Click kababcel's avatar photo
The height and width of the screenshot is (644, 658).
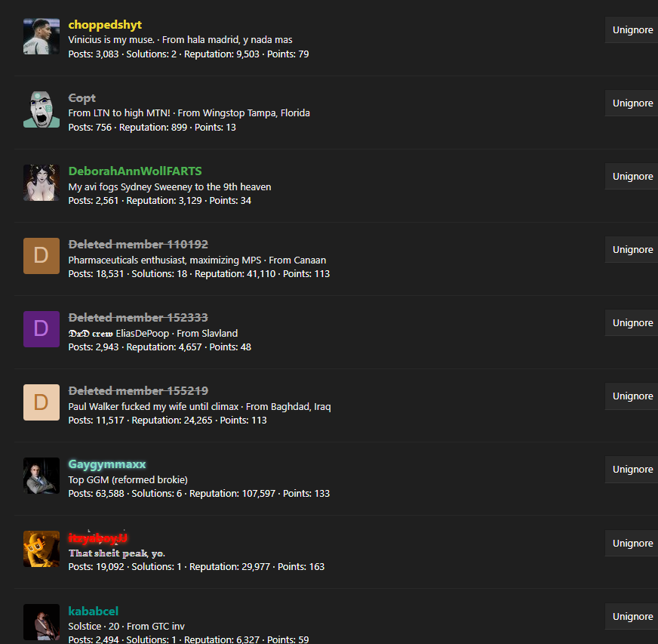click(41, 622)
